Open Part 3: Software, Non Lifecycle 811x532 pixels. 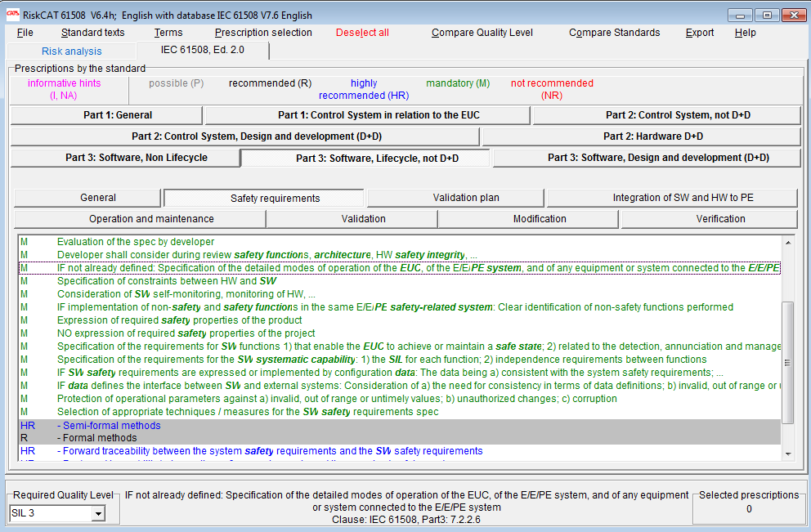tap(125, 158)
